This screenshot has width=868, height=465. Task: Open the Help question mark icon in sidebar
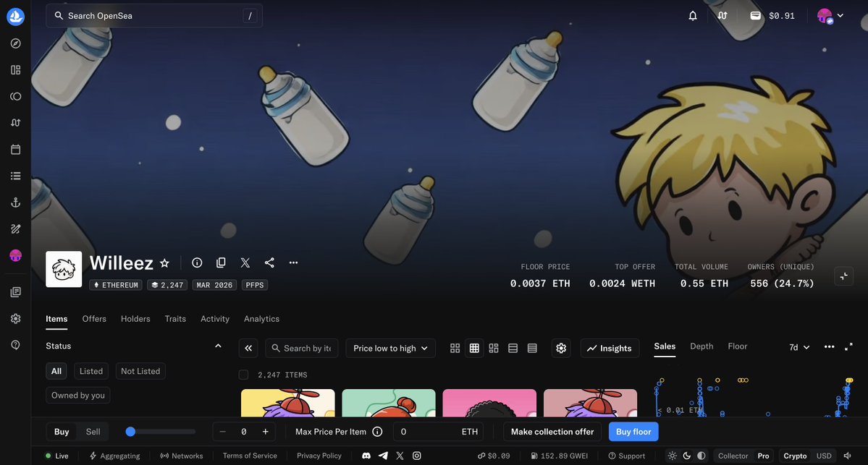[15, 345]
